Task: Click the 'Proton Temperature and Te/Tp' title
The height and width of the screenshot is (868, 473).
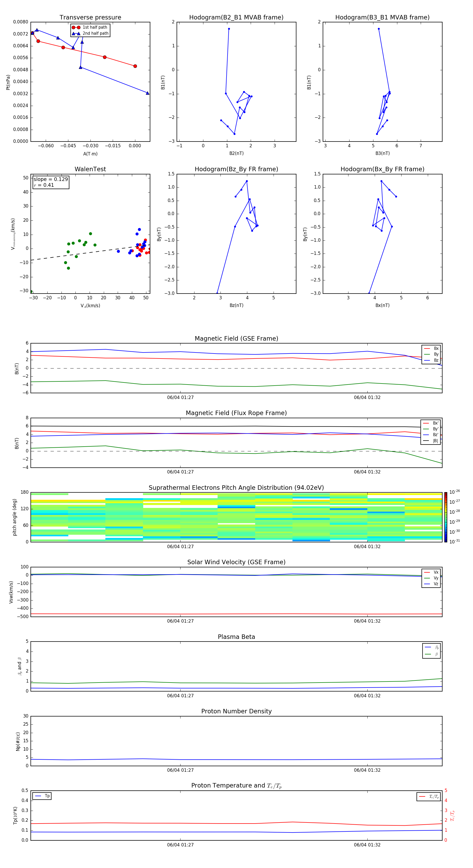Action: click(x=236, y=786)
